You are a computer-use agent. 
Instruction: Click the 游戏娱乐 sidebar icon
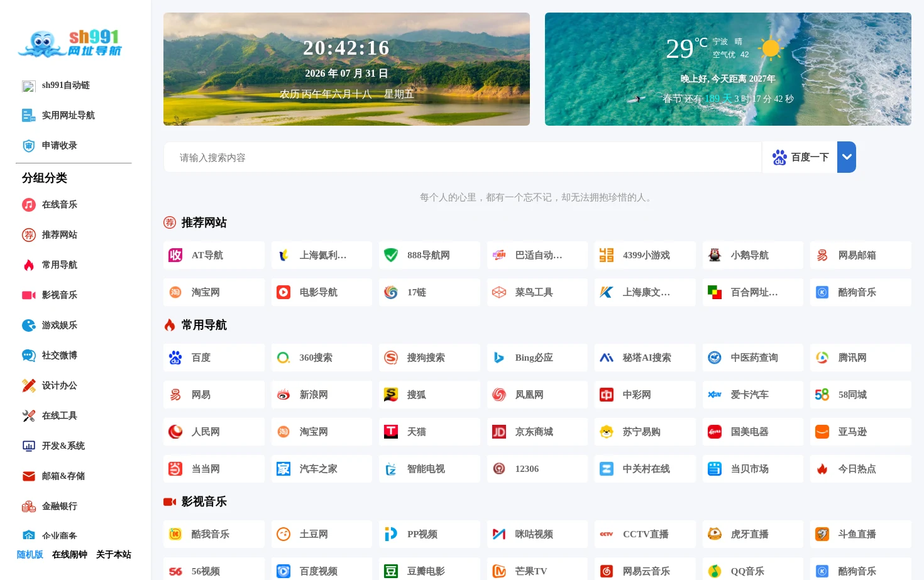[x=29, y=326]
